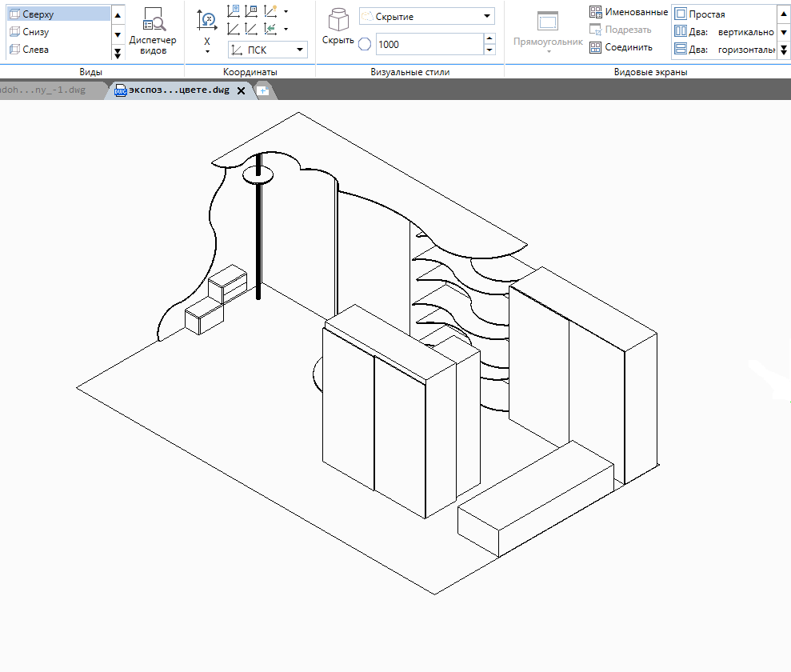The image size is (791, 672).
Task: Click the 1000 value input field
Action: pos(429,44)
